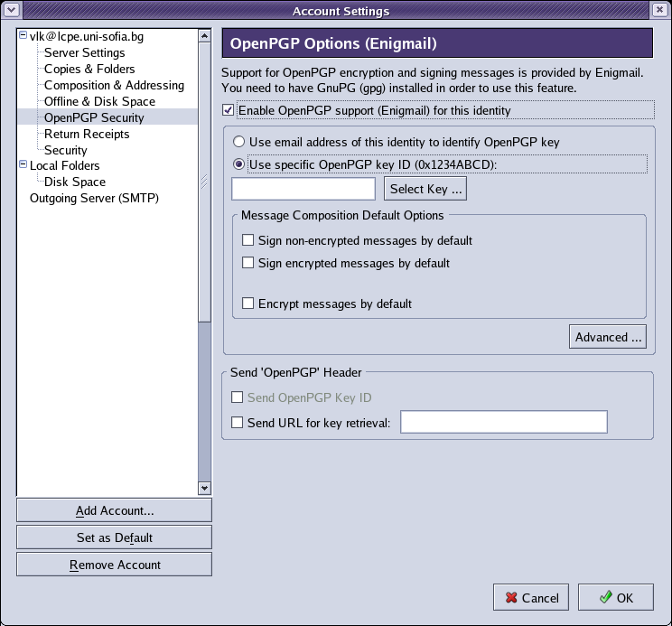This screenshot has width=672, height=626.
Task: Check Encrypt messages by default
Action: point(247,304)
